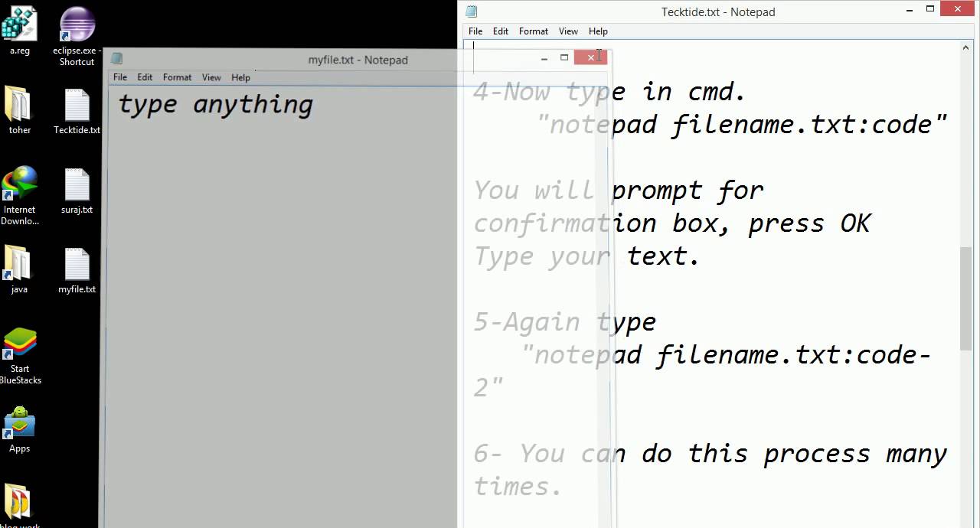980x528 pixels.
Task: Click the text 'filename.txt:code"' in Tecktide.txt
Action: [x=809, y=124]
